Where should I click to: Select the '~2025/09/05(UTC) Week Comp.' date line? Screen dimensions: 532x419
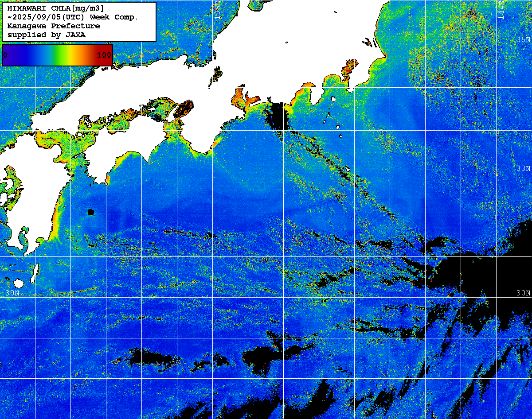coord(73,17)
